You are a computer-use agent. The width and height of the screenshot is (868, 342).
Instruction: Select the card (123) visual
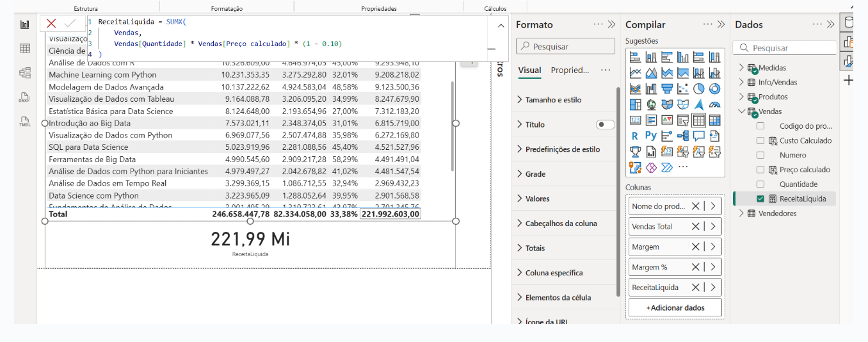pyautogui.click(x=636, y=120)
